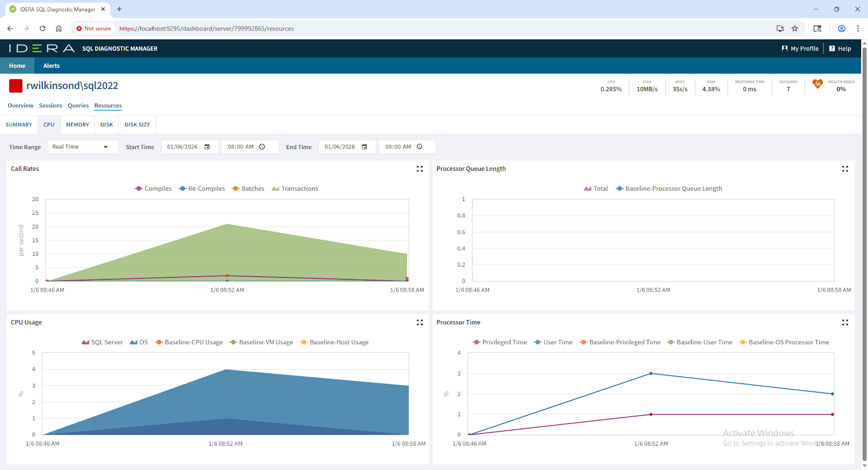Viewport: 868px width, 470px height.
Task: Open the End Time clock picker
Action: (x=419, y=147)
